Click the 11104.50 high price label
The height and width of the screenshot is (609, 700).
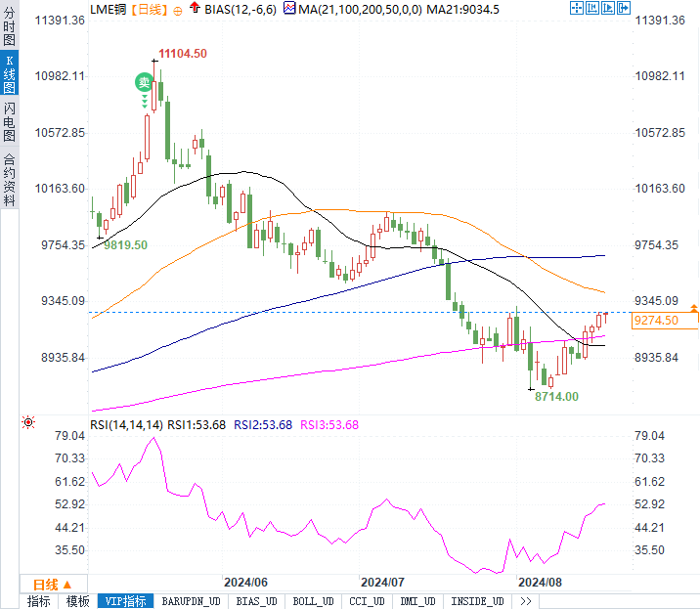pyautogui.click(x=183, y=54)
